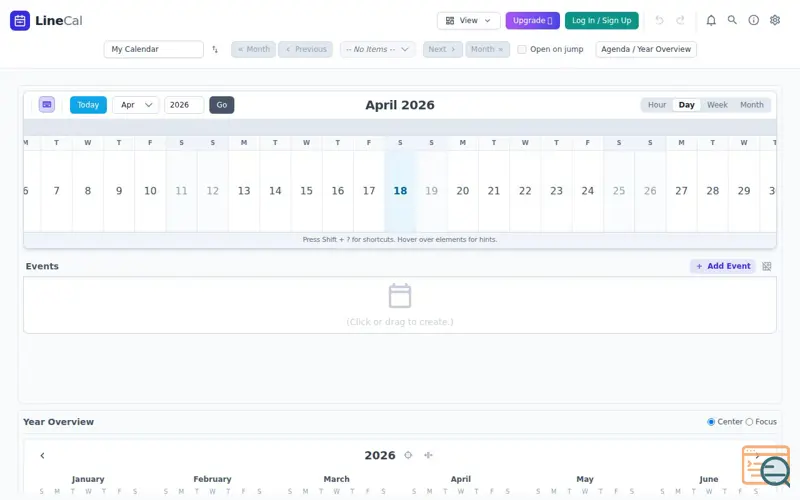
Task: Click the Today button
Action: (x=88, y=105)
